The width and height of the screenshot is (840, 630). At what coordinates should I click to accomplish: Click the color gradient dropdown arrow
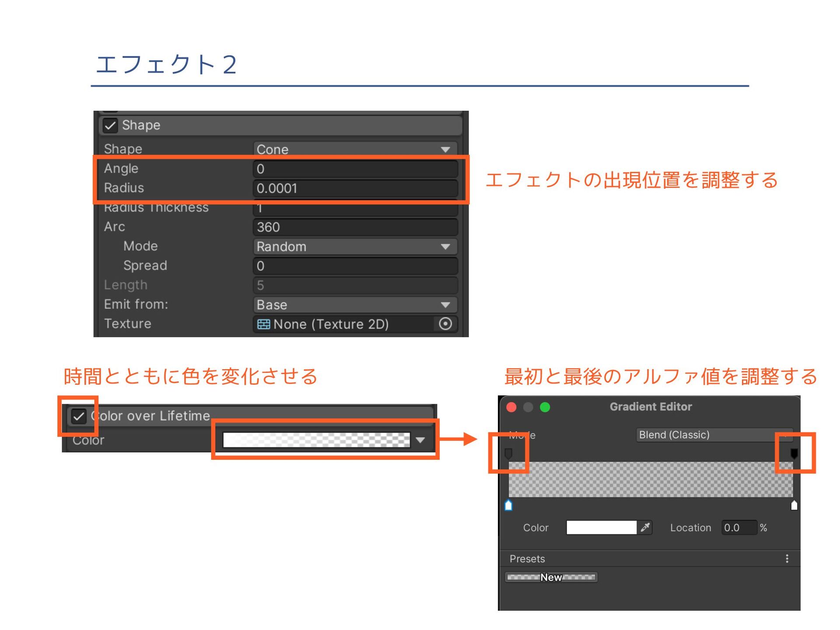420,440
